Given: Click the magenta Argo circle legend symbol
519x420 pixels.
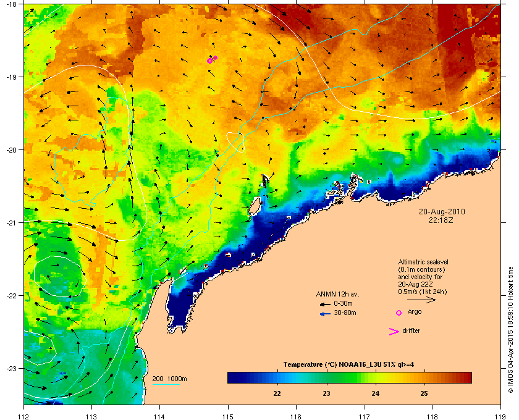Looking at the screenshot, I should pyautogui.click(x=399, y=313).
